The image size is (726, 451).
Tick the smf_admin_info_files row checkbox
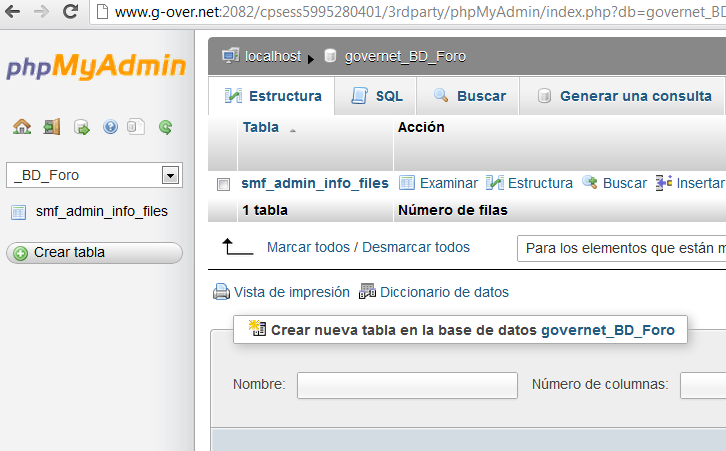(x=223, y=184)
